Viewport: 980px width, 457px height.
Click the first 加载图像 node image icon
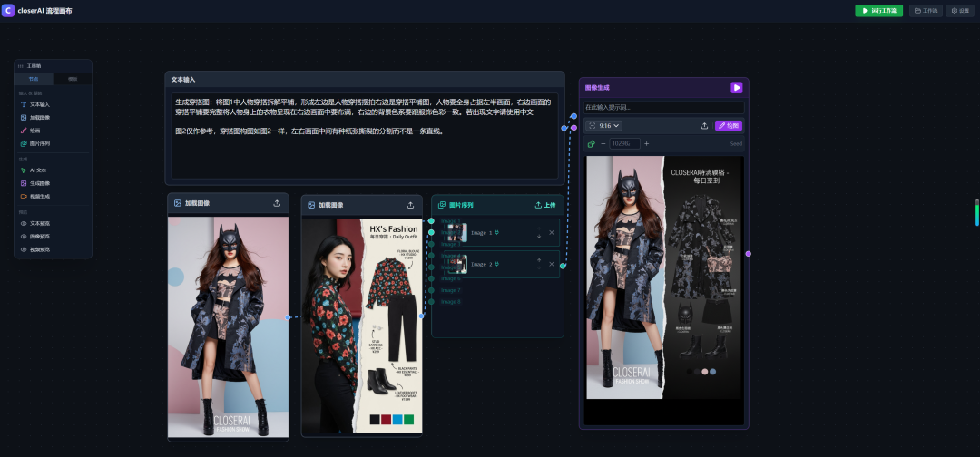(x=178, y=203)
